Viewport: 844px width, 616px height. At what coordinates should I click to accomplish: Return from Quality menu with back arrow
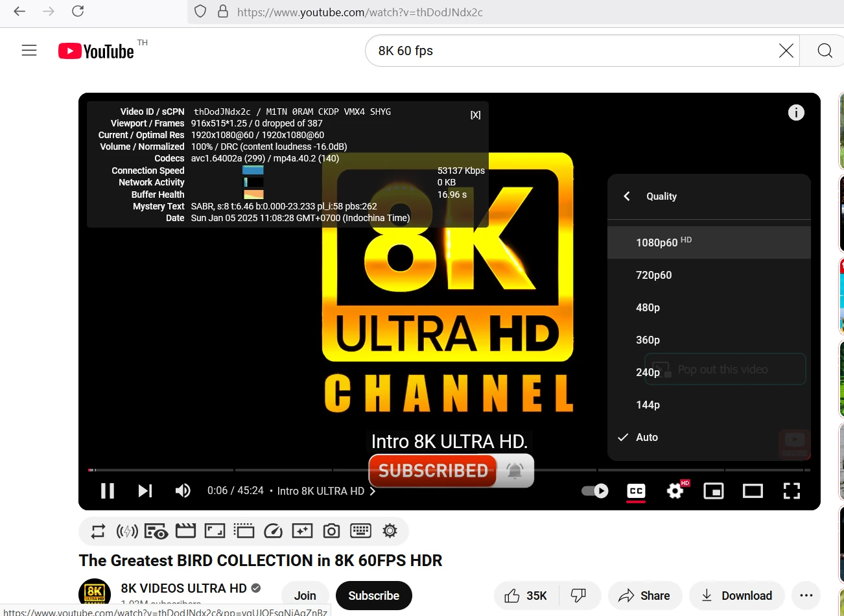[x=627, y=196]
